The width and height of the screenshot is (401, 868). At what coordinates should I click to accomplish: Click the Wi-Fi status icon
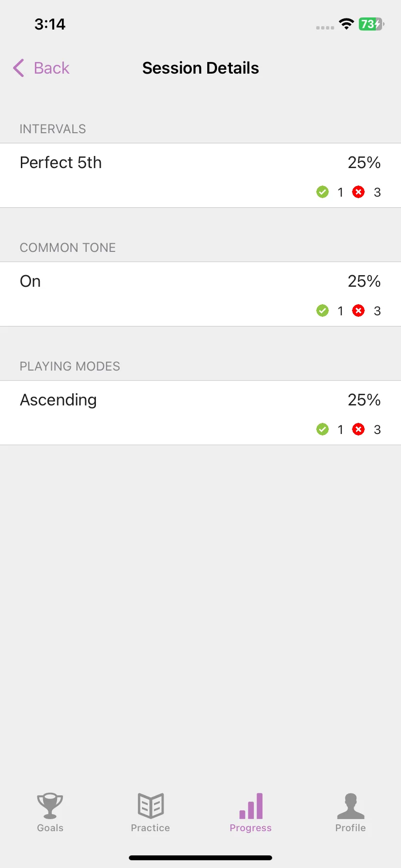346,24
